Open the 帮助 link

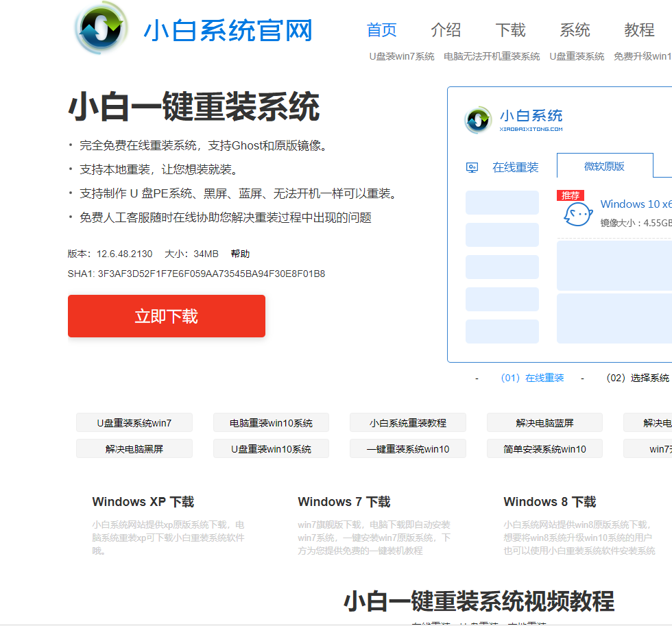240,254
